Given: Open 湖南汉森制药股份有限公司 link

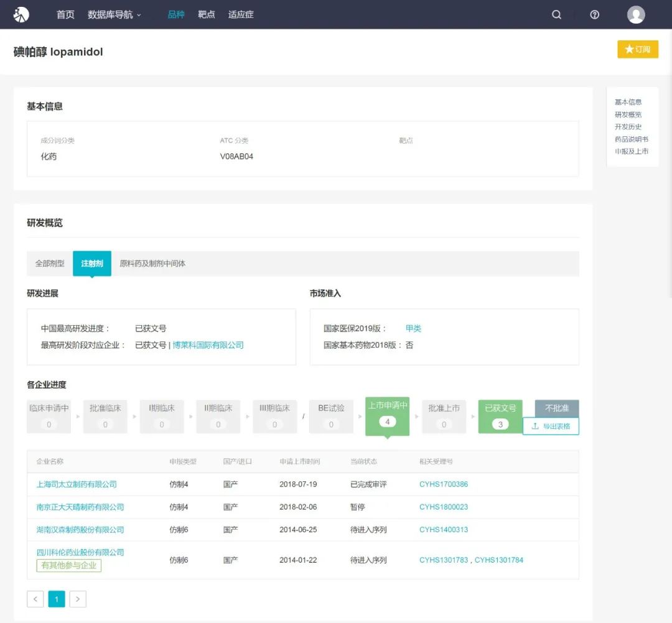Looking at the screenshot, I should pos(80,530).
